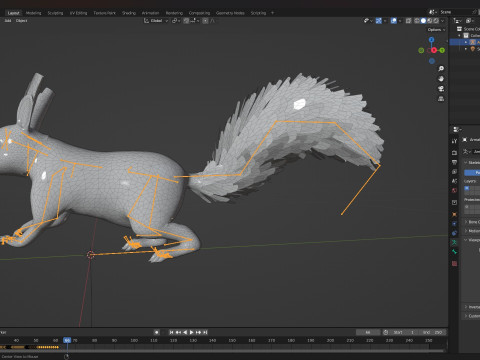Select the Layout workspace tab
The width and height of the screenshot is (480, 360).
(13, 13)
